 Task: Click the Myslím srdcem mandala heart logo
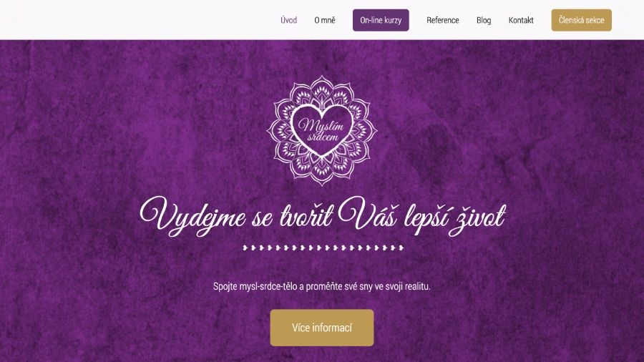(x=322, y=130)
